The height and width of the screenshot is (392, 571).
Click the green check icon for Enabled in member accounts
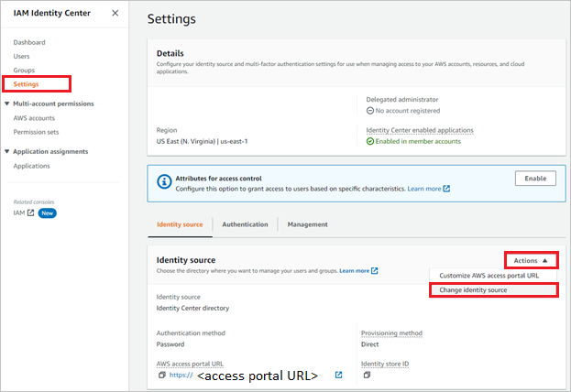click(x=370, y=141)
